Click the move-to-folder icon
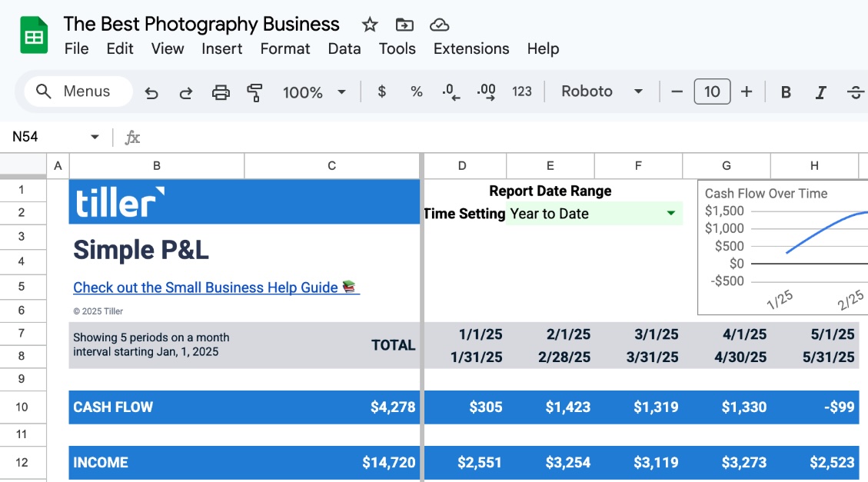Image resolution: width=868 pixels, height=482 pixels. 404,25
